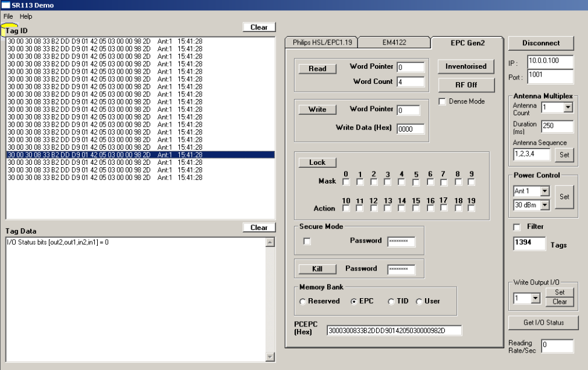Click Get I/O Status button
The image size is (588, 370).
click(543, 322)
